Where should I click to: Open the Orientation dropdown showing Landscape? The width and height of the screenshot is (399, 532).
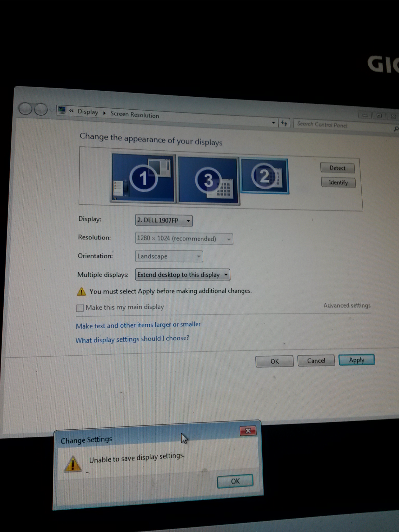click(x=169, y=256)
